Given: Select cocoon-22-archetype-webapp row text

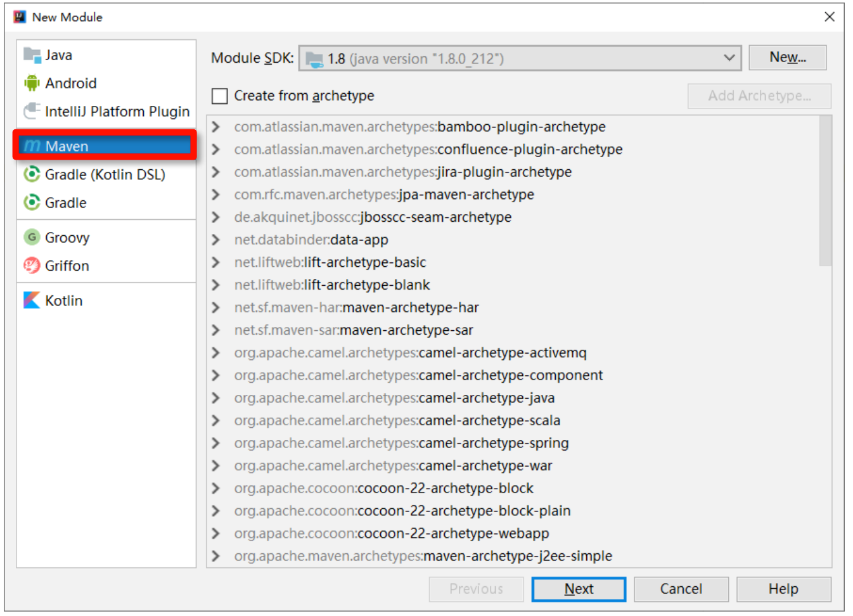Looking at the screenshot, I should tap(392, 534).
